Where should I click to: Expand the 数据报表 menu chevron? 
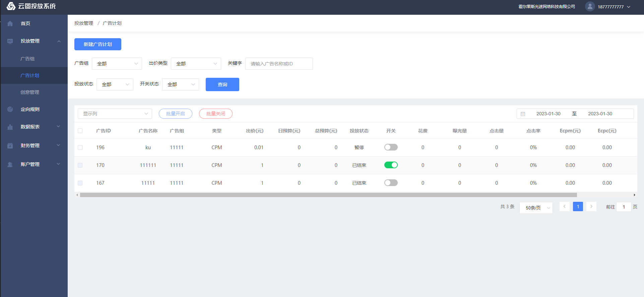(x=58, y=126)
